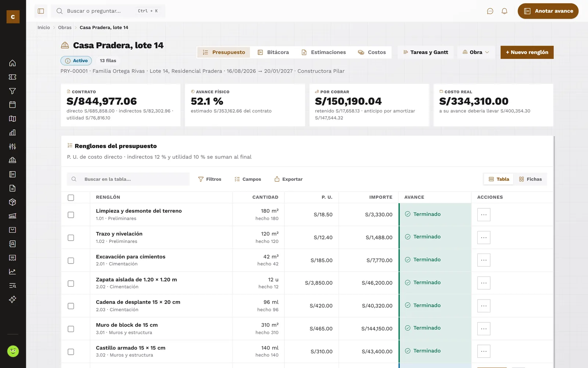Open the funnel icon in sidebar

pos(12,91)
